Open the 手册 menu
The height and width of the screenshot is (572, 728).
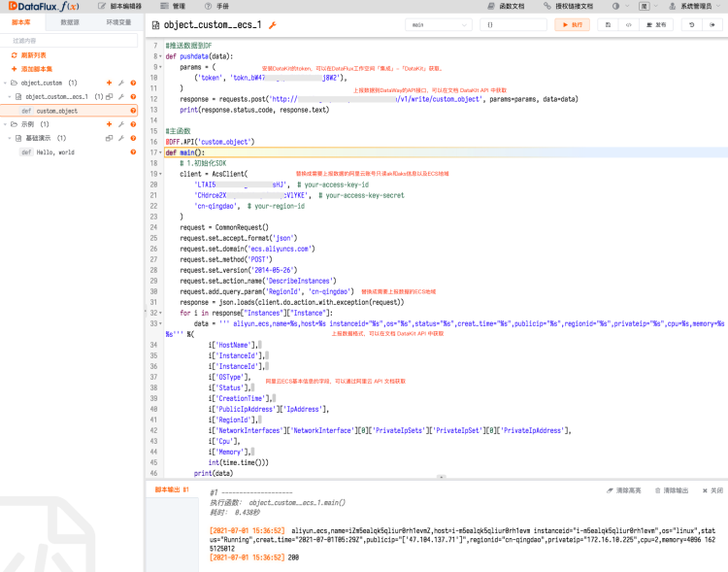[x=216, y=6]
